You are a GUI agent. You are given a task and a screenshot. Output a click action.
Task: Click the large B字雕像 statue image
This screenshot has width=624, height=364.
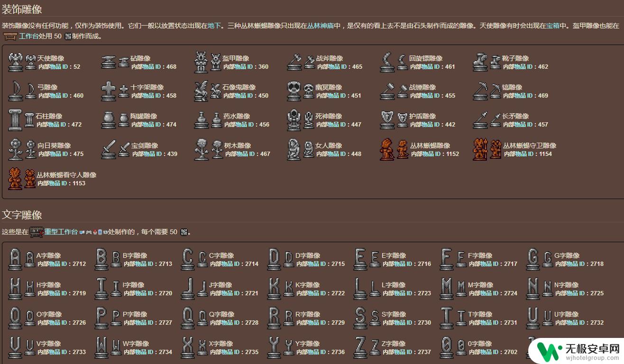pyautogui.click(x=101, y=259)
